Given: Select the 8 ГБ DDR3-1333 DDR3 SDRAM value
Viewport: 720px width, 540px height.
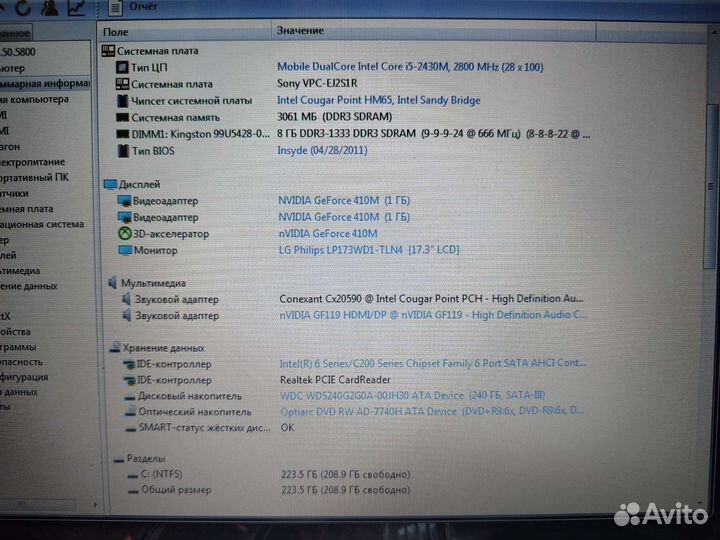Looking at the screenshot, I should [x=433, y=134].
